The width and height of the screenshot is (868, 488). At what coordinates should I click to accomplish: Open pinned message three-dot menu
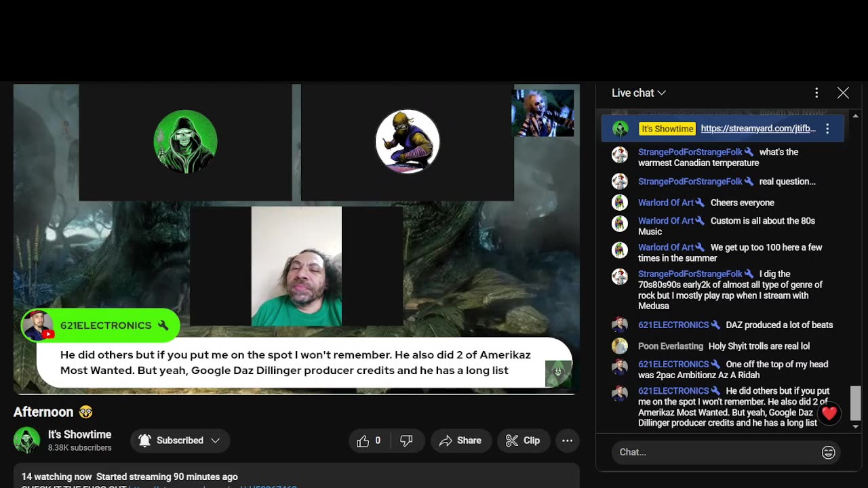[827, 128]
